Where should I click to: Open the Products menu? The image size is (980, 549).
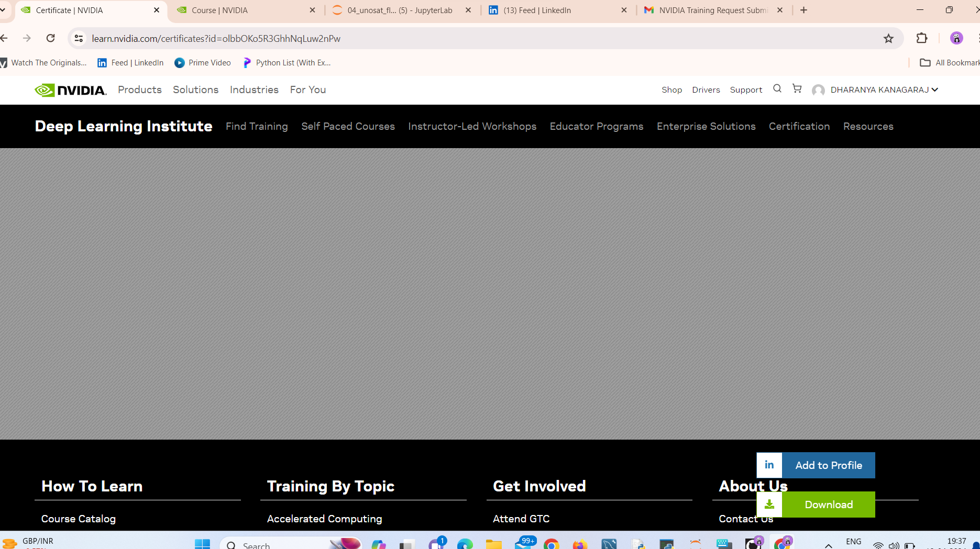pyautogui.click(x=140, y=89)
